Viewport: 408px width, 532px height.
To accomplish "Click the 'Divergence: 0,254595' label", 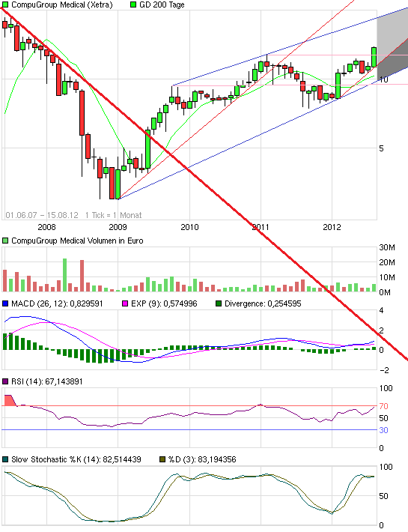I will pyautogui.click(x=263, y=303).
